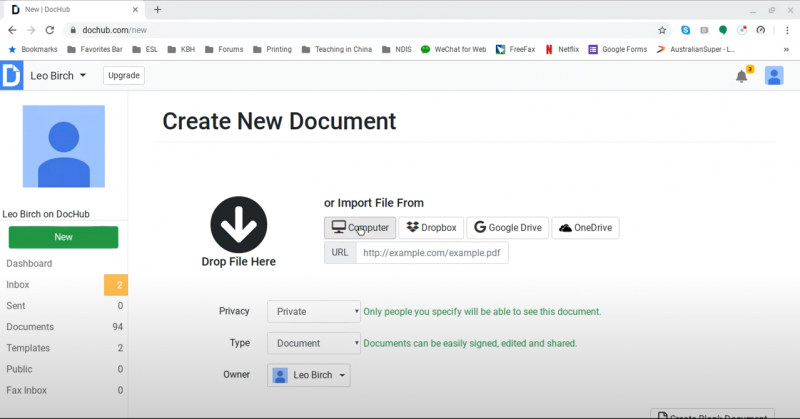Click the URL input field

tap(432, 253)
